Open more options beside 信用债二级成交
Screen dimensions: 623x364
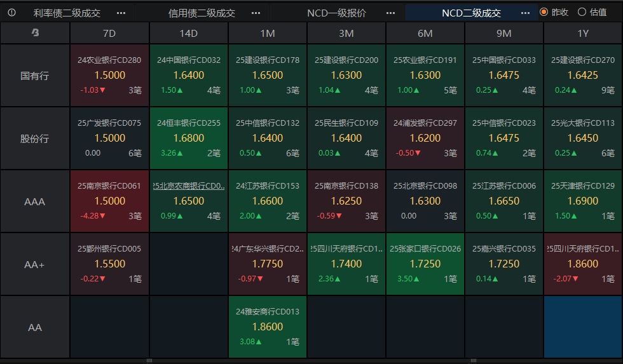pyautogui.click(x=256, y=13)
